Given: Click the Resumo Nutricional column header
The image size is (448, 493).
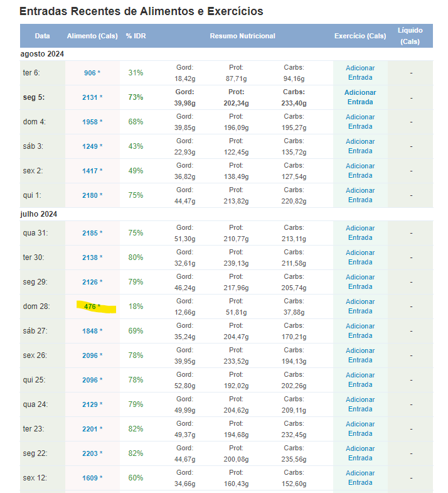Looking at the screenshot, I should pos(243,36).
